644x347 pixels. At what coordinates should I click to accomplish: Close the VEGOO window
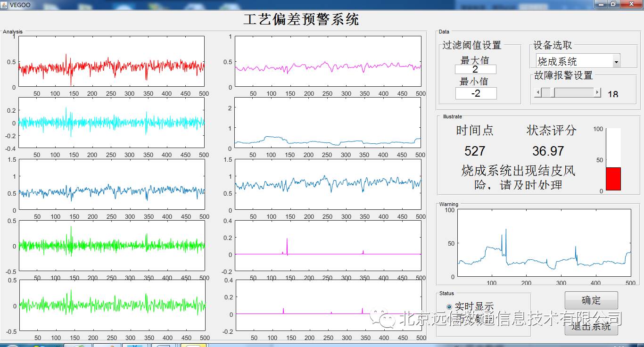[631, 4]
